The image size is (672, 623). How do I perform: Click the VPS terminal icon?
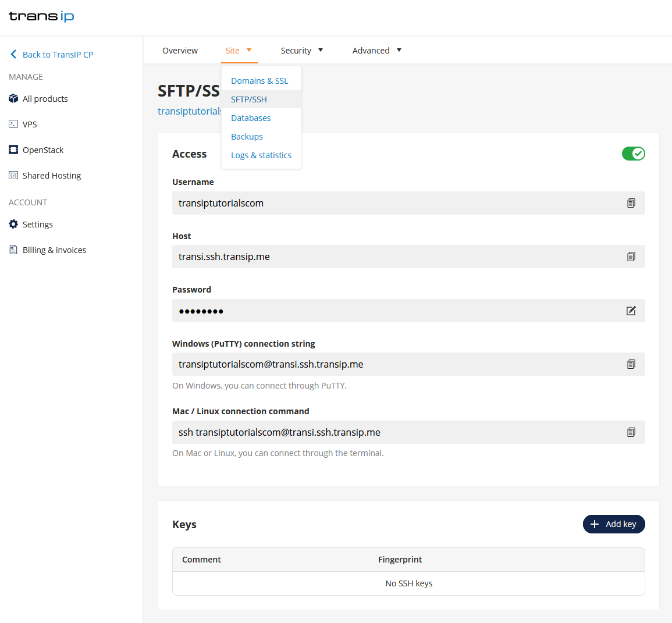(13, 124)
